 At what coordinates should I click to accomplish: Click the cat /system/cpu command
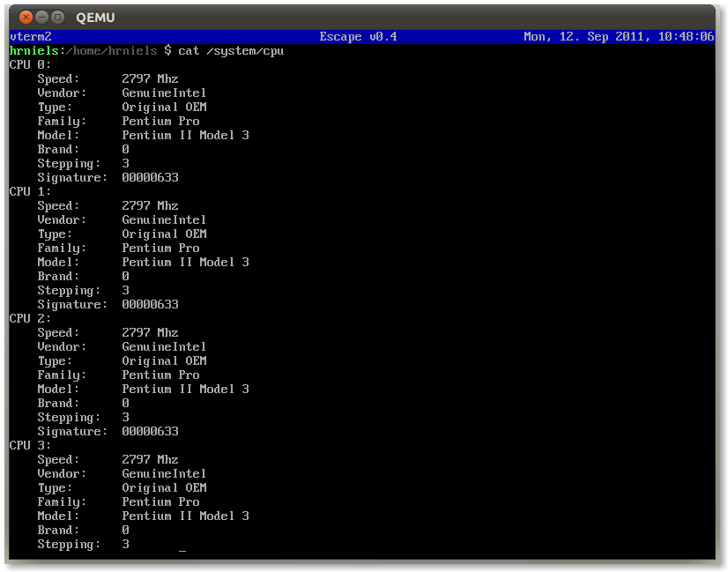coord(231,50)
